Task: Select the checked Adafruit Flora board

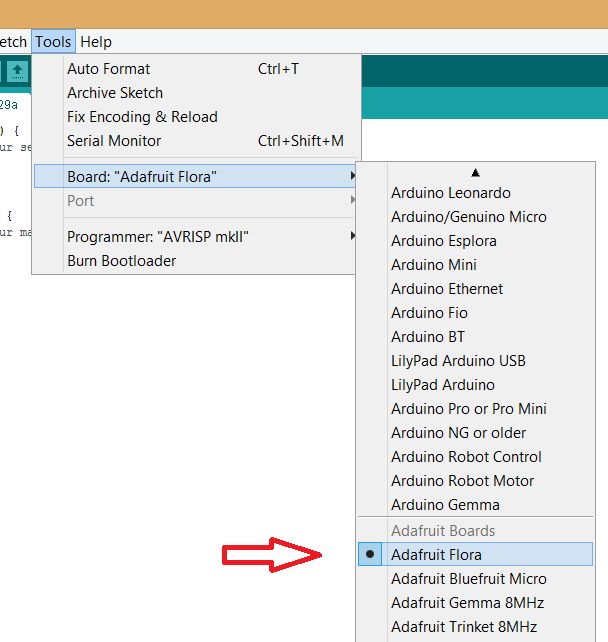Action: click(475, 554)
